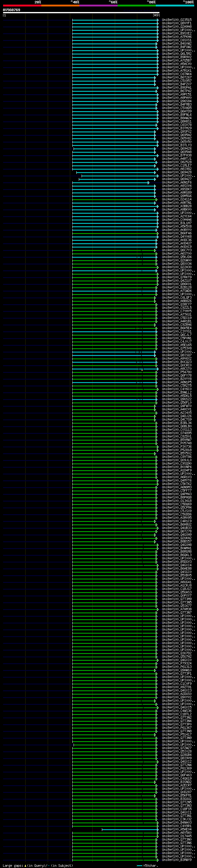Select the UniRef100_Q4UB33 label
This screenshot has height=868, width=197.
point(176,528)
